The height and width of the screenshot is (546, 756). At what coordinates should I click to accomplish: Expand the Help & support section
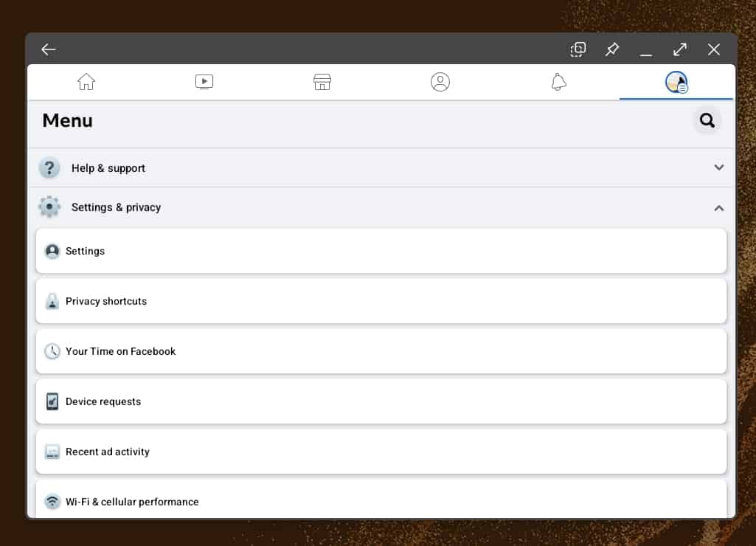pyautogui.click(x=108, y=168)
